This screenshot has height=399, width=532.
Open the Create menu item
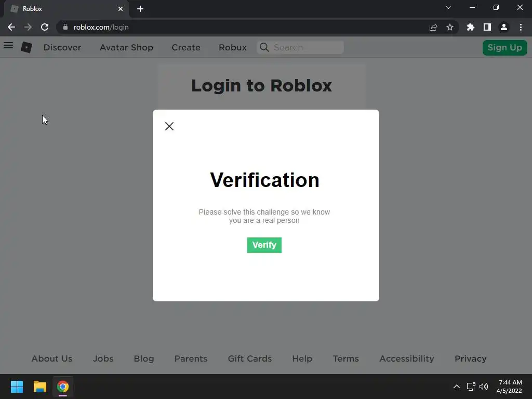(186, 47)
